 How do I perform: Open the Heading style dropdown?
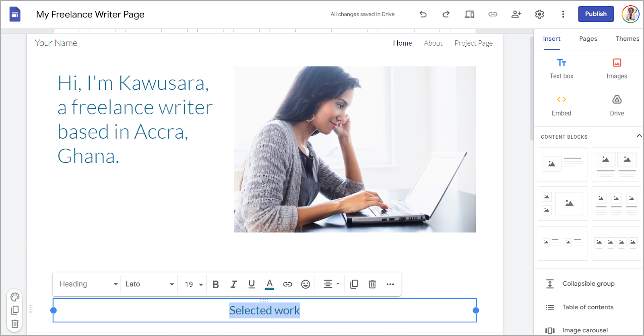(x=88, y=284)
